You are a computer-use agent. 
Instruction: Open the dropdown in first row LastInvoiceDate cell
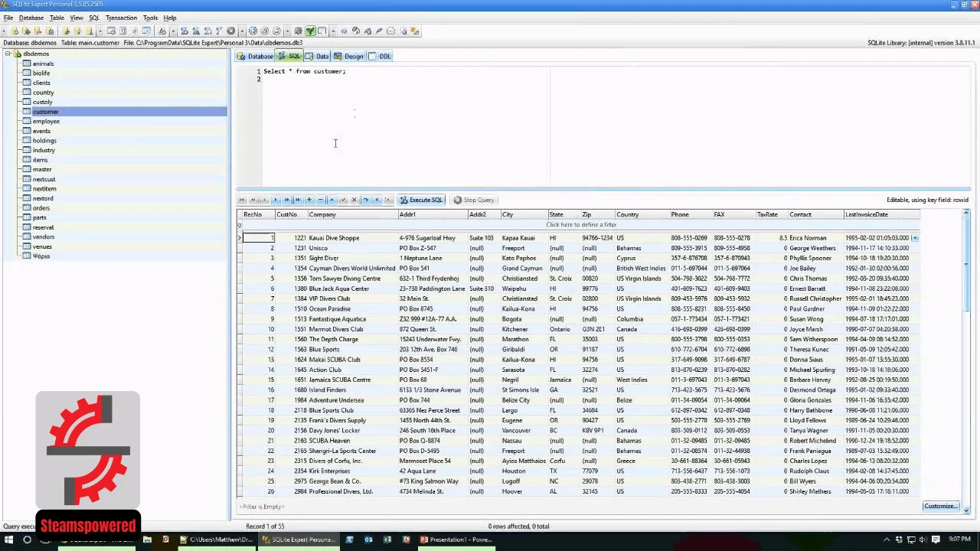[915, 238]
